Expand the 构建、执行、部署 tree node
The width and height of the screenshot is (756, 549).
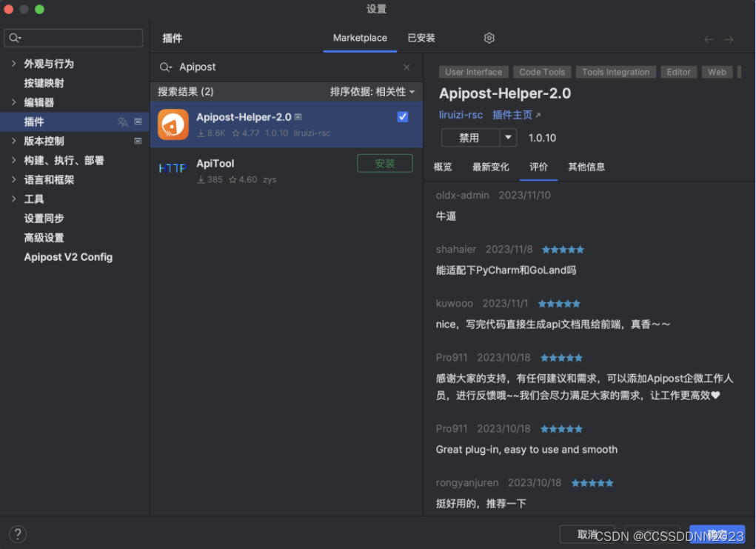coord(13,160)
